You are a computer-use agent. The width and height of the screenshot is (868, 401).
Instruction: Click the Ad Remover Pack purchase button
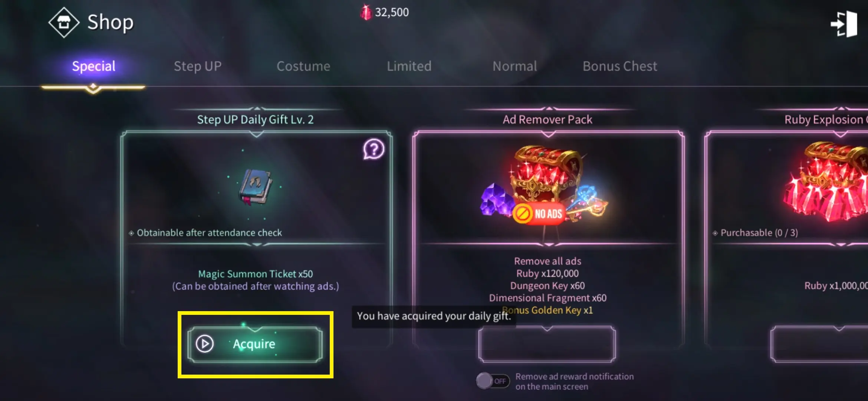tap(547, 344)
